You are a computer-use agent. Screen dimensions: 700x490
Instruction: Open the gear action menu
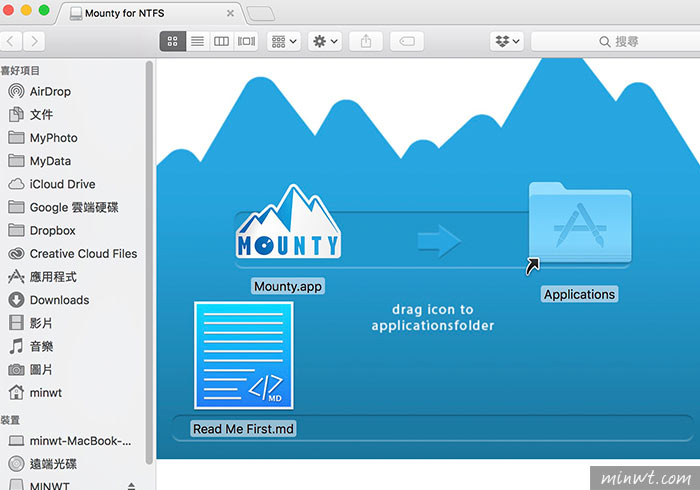325,42
